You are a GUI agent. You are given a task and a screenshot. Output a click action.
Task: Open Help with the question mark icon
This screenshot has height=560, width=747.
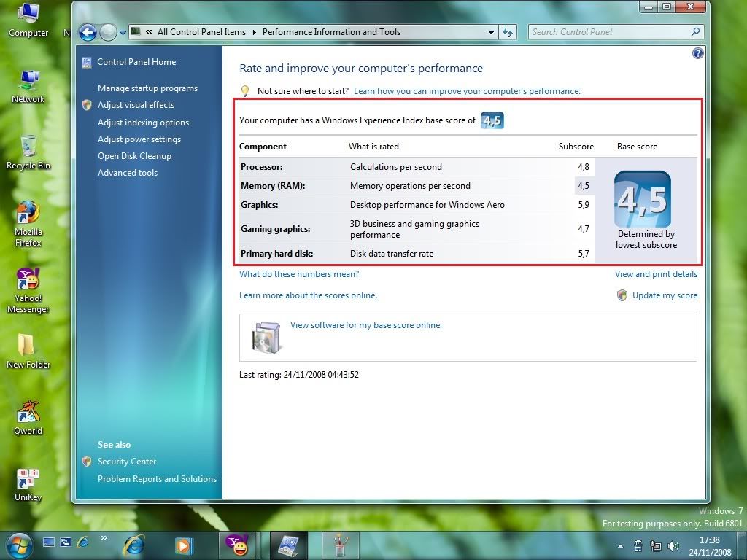pyautogui.click(x=698, y=53)
